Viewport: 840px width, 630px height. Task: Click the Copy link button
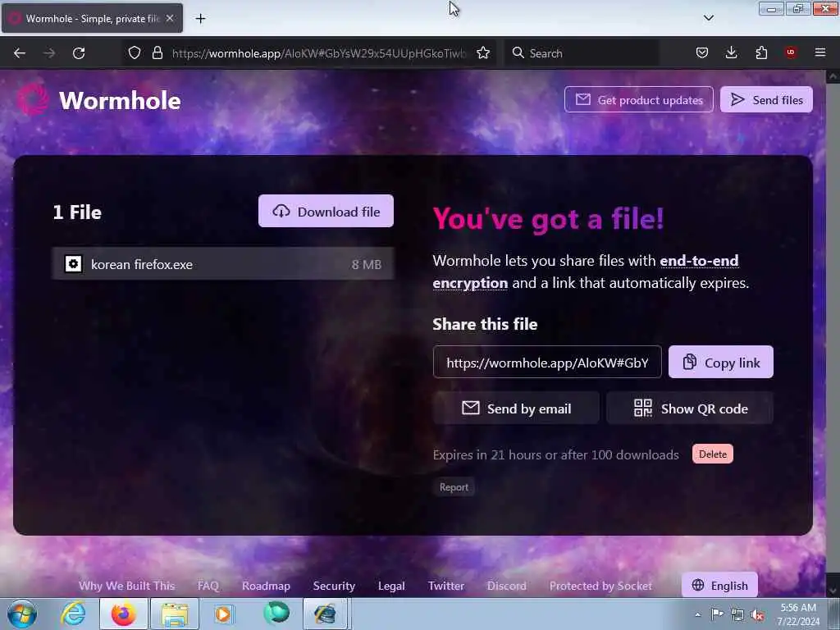pyautogui.click(x=720, y=363)
